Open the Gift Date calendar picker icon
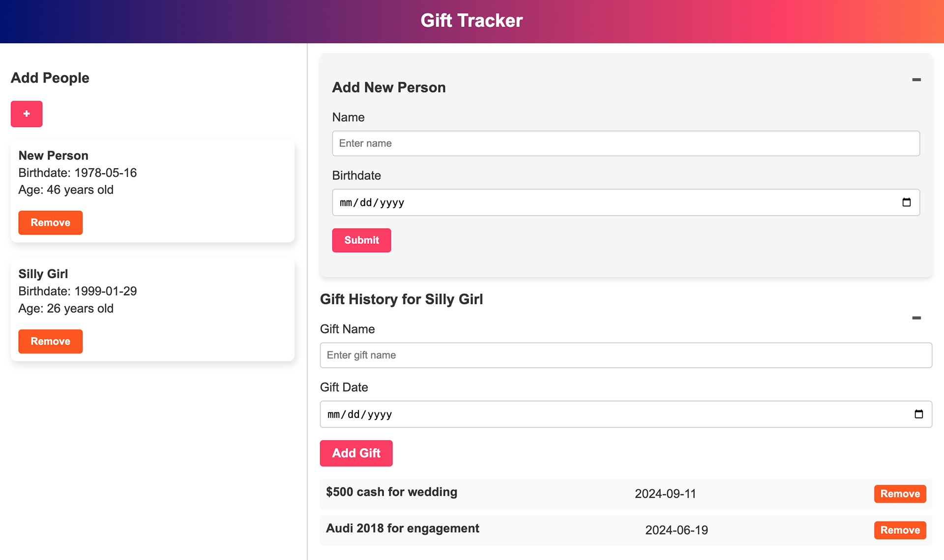 (x=918, y=414)
